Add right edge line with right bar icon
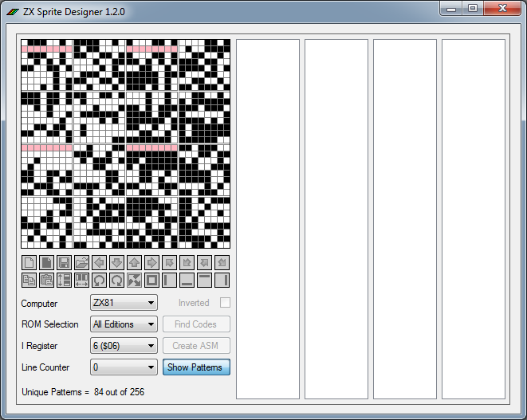Image resolution: width=527 pixels, height=420 pixels. click(x=222, y=280)
